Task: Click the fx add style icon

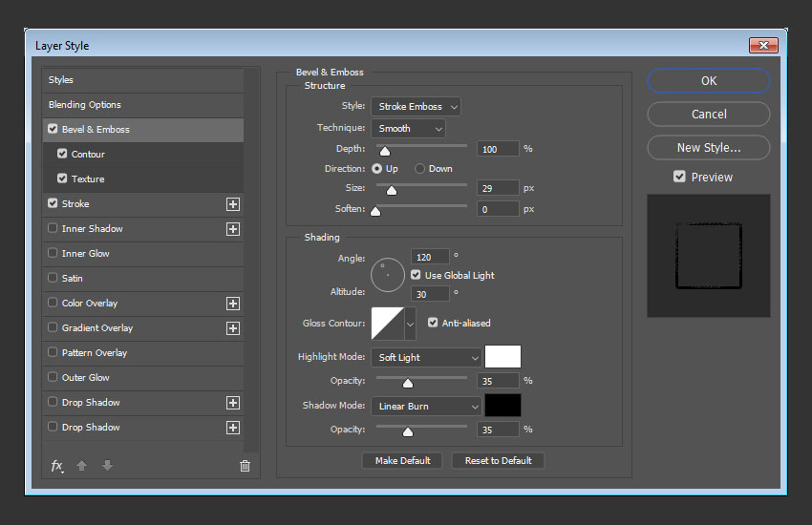Action: point(56,466)
